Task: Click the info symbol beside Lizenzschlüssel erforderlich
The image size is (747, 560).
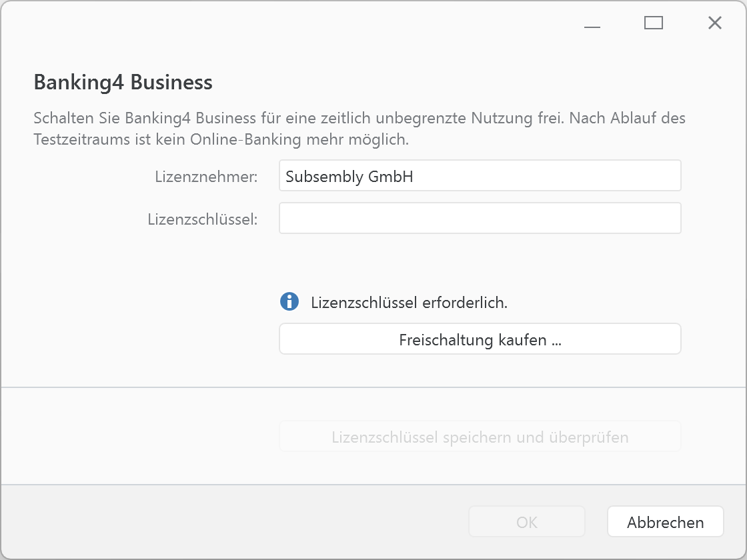Action: coord(289,302)
